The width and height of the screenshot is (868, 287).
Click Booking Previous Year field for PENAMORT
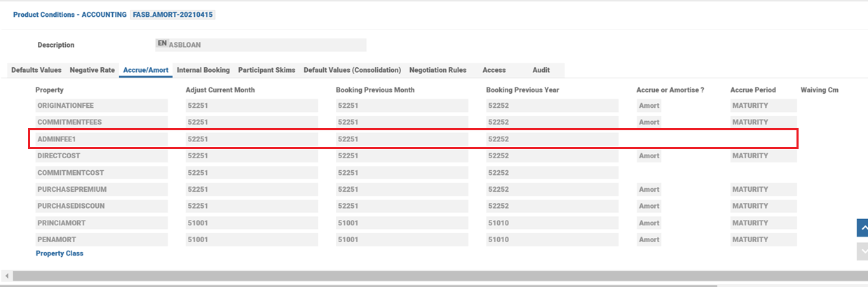552,239
